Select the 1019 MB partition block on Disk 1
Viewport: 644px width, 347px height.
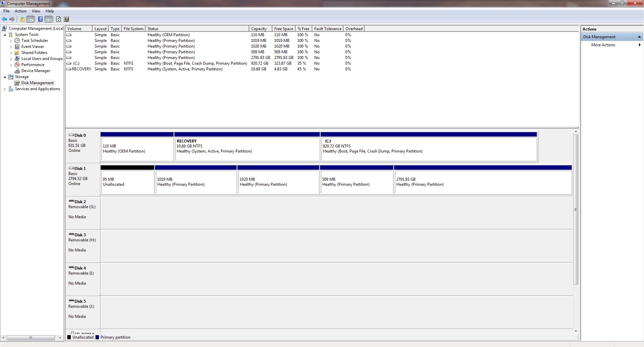pyautogui.click(x=196, y=180)
